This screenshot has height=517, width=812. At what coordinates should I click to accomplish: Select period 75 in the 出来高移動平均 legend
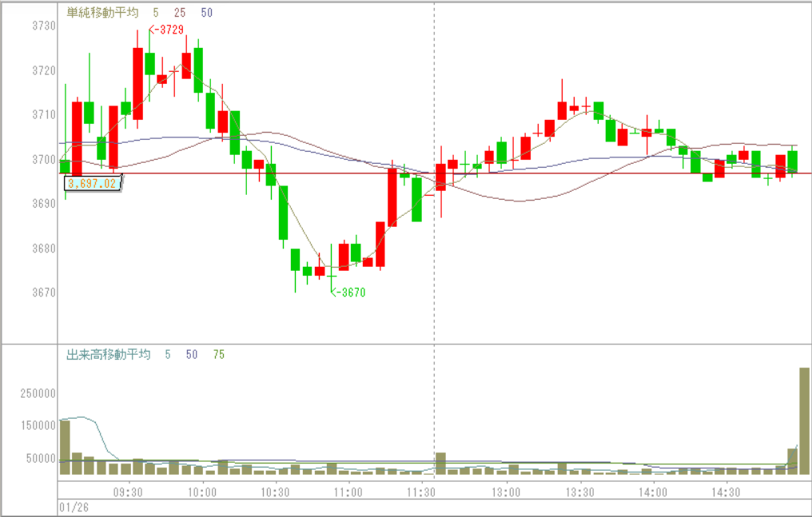coord(219,355)
